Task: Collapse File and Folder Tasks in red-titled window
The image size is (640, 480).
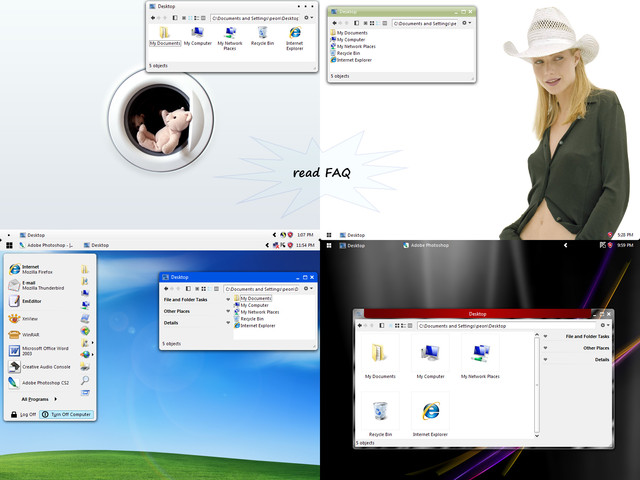Action: [546, 336]
